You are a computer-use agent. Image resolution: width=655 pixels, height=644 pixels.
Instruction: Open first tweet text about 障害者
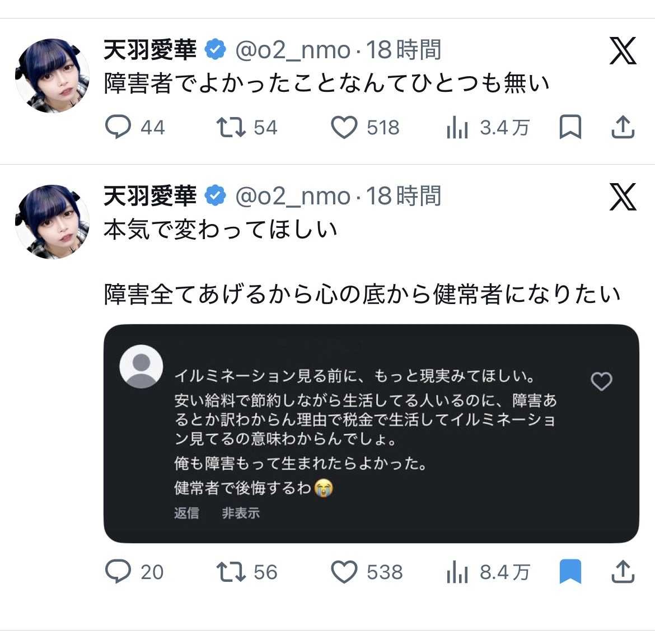pos(326,84)
